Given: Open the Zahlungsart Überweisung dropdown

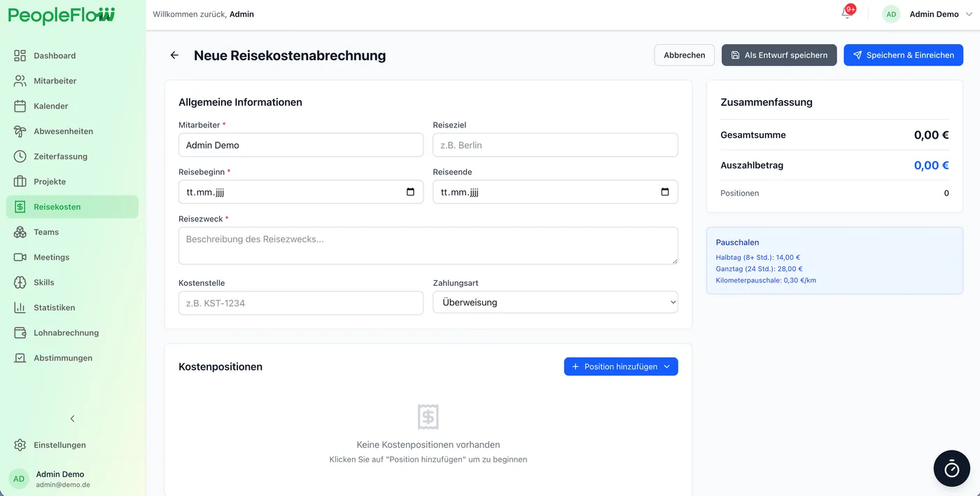Looking at the screenshot, I should pyautogui.click(x=555, y=303).
